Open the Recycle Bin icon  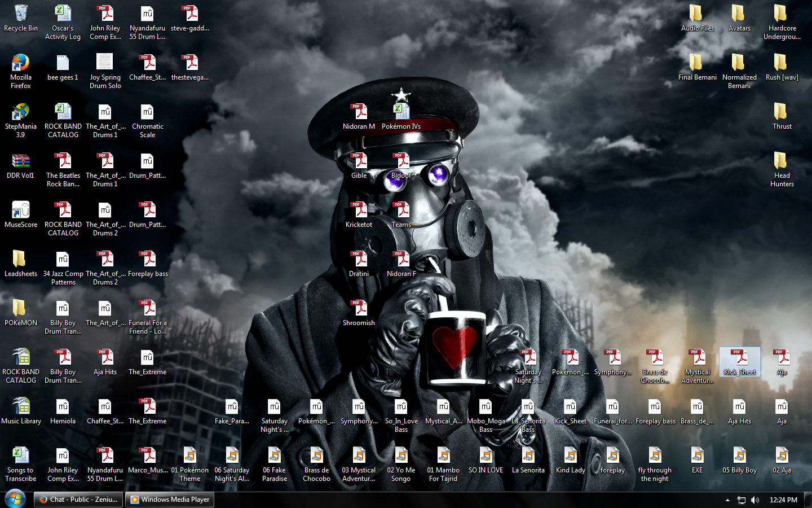click(x=21, y=18)
